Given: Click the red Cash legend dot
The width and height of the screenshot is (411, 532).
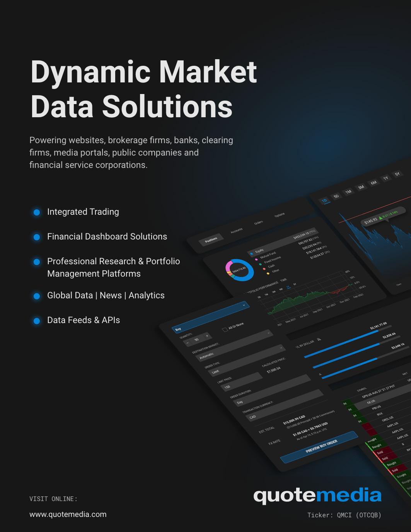Looking at the screenshot, I should (x=264, y=269).
